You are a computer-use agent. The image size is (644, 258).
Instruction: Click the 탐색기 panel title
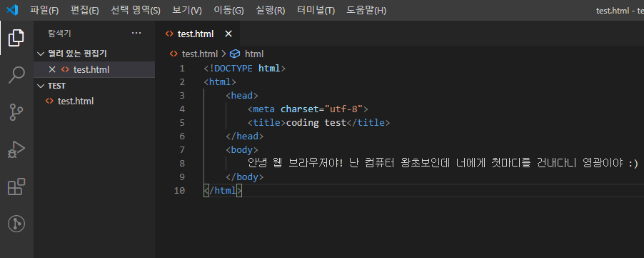[x=59, y=34]
